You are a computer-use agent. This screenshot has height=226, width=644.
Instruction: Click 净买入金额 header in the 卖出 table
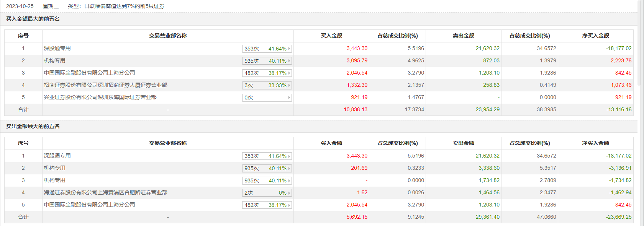(x=595, y=143)
